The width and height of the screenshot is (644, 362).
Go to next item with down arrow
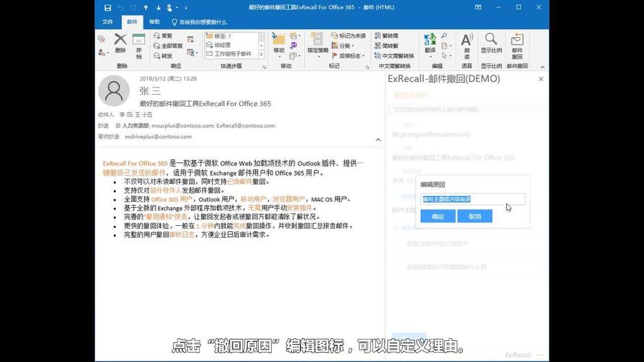point(158,7)
